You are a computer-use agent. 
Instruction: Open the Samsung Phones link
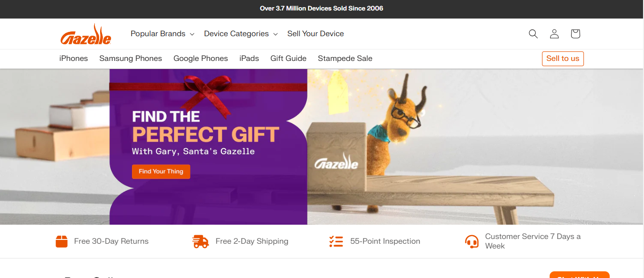pyautogui.click(x=131, y=58)
